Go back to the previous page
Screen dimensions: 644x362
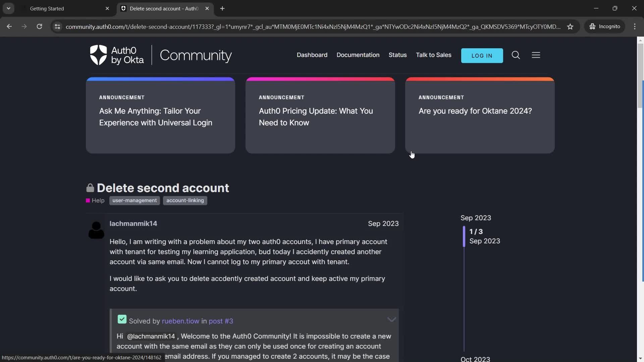pos(9,26)
